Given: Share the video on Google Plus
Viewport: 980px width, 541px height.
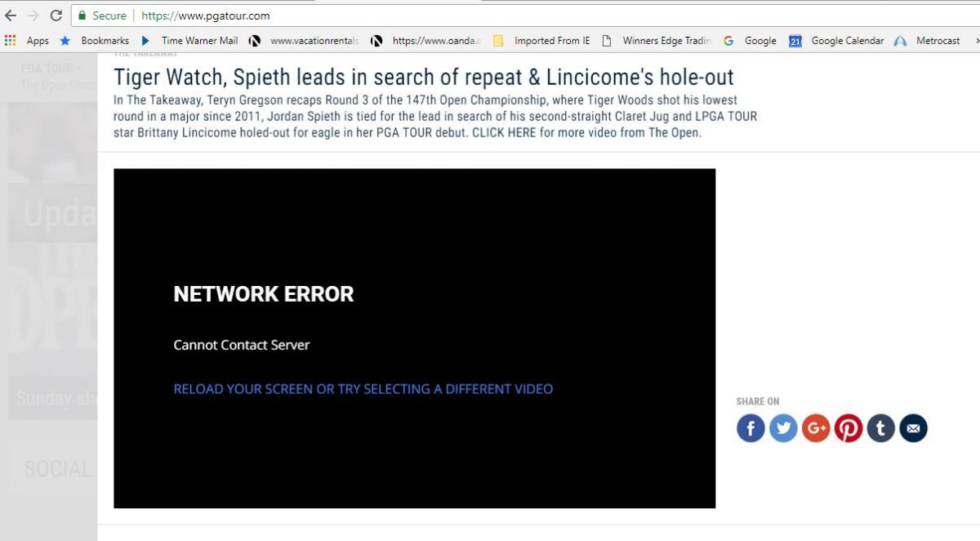Looking at the screenshot, I should pyautogui.click(x=816, y=428).
